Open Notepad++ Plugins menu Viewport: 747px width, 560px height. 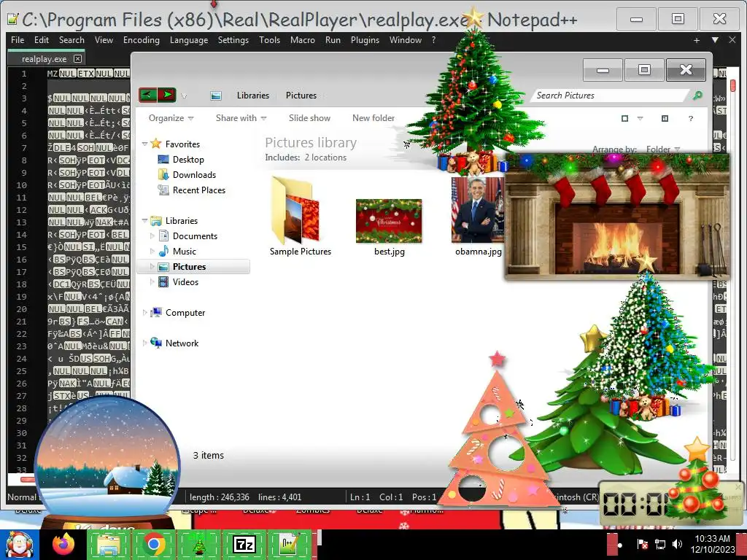(365, 40)
